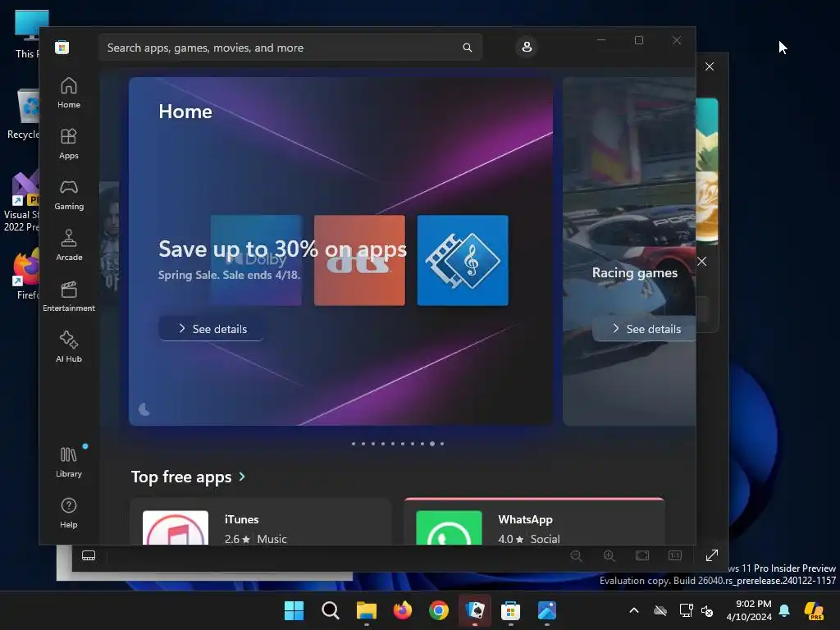Open muted volume icon in tray
The height and width of the screenshot is (630, 840).
pyautogui.click(x=707, y=610)
